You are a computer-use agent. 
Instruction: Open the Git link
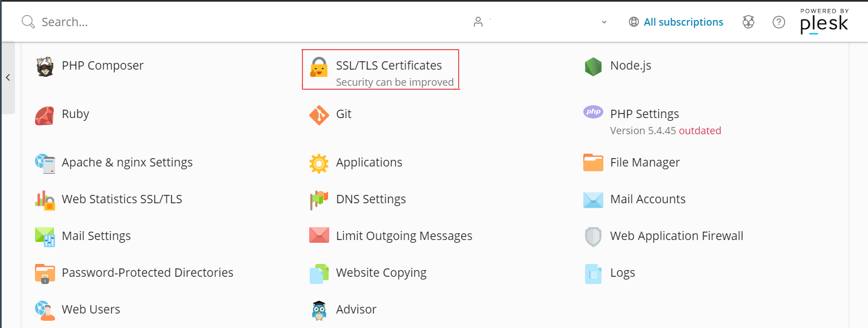[x=344, y=114]
